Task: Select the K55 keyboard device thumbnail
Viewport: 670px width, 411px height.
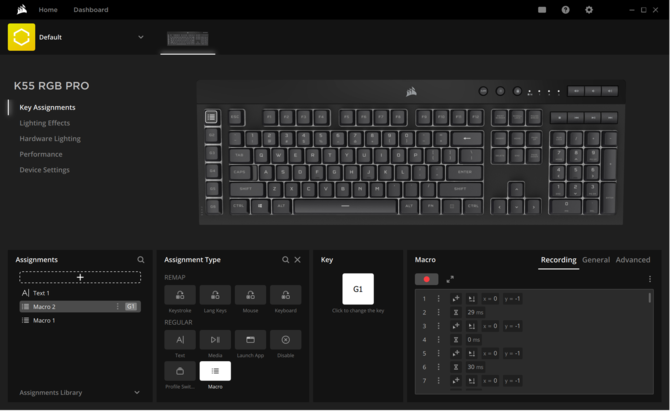Action: pyautogui.click(x=188, y=39)
